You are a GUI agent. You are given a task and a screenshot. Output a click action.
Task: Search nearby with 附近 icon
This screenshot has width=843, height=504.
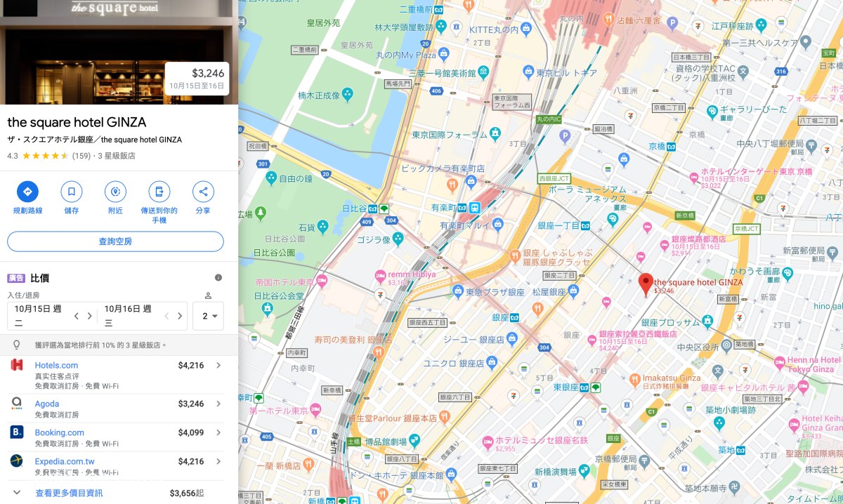[x=115, y=192]
